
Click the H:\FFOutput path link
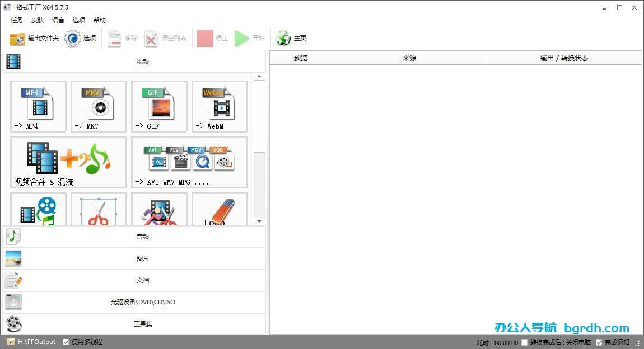click(36, 342)
